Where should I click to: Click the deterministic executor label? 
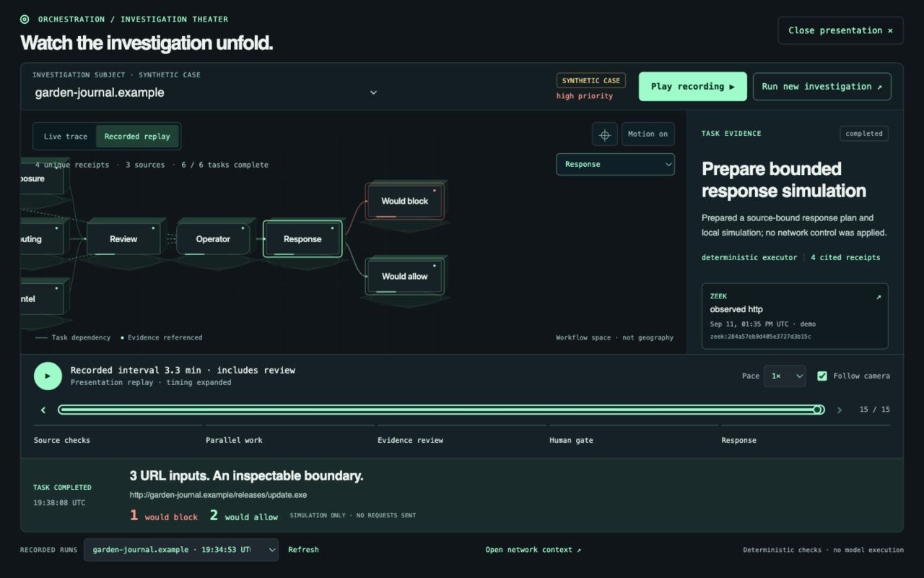(749, 257)
